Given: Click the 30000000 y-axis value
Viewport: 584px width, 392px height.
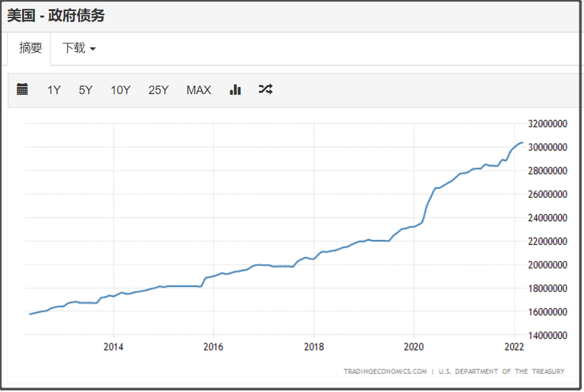Looking at the screenshot, I should tap(548, 147).
